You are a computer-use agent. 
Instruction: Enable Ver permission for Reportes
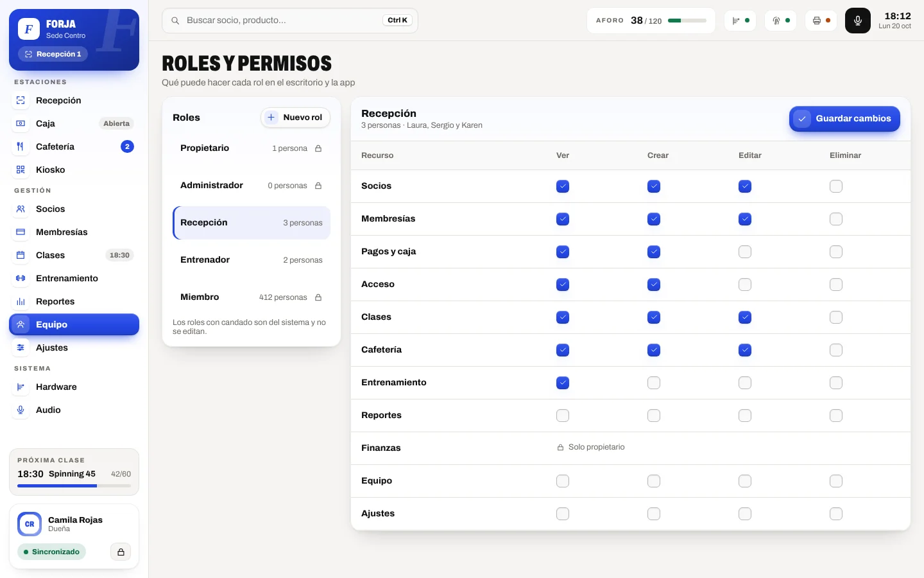click(563, 416)
